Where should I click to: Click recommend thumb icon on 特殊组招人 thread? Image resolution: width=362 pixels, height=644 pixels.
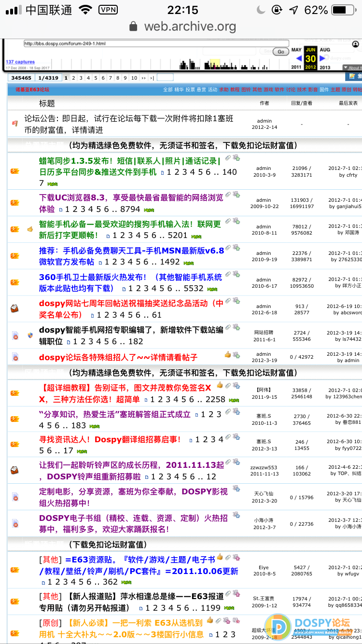[228, 354]
